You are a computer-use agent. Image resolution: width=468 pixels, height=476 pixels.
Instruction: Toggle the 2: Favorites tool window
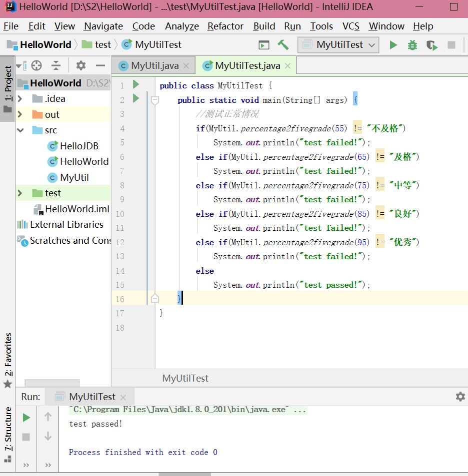pos(7,360)
